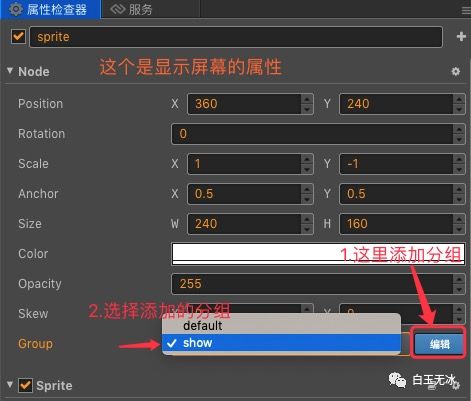Viewport: 471px width, 401px height.
Task: Increase Rotation with up stepper arrow
Action: (x=459, y=129)
